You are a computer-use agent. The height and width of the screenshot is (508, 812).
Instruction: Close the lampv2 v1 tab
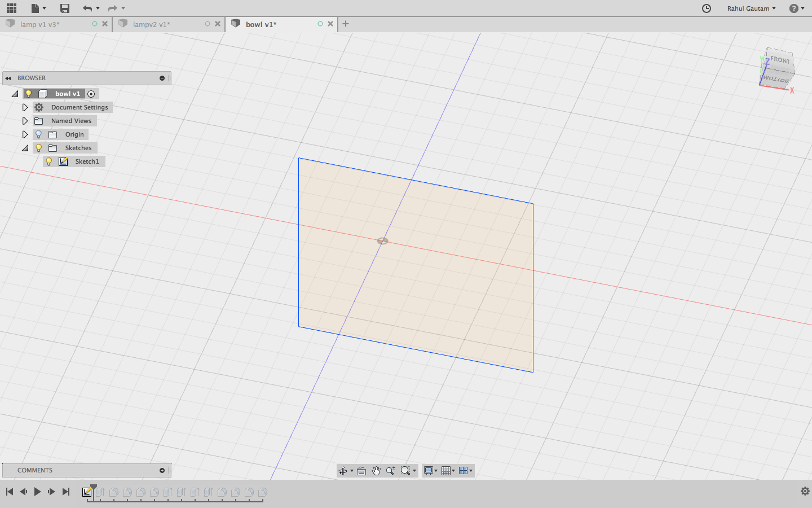tap(218, 24)
